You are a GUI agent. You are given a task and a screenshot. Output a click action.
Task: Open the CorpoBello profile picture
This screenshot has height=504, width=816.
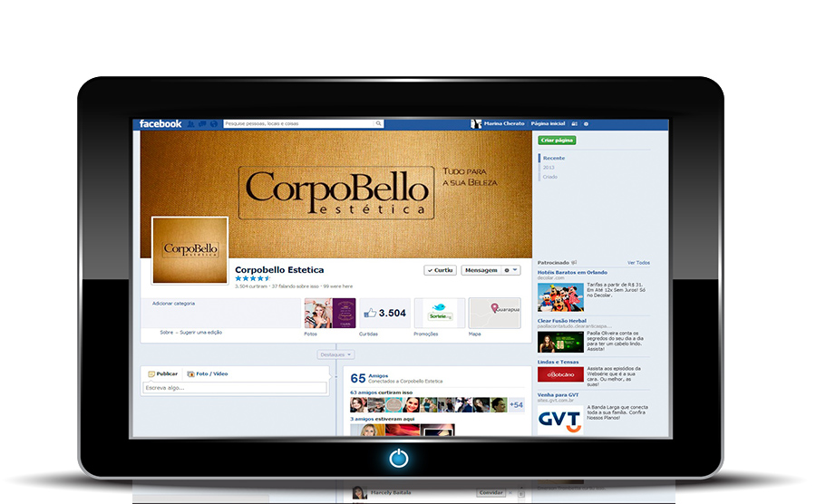(190, 251)
